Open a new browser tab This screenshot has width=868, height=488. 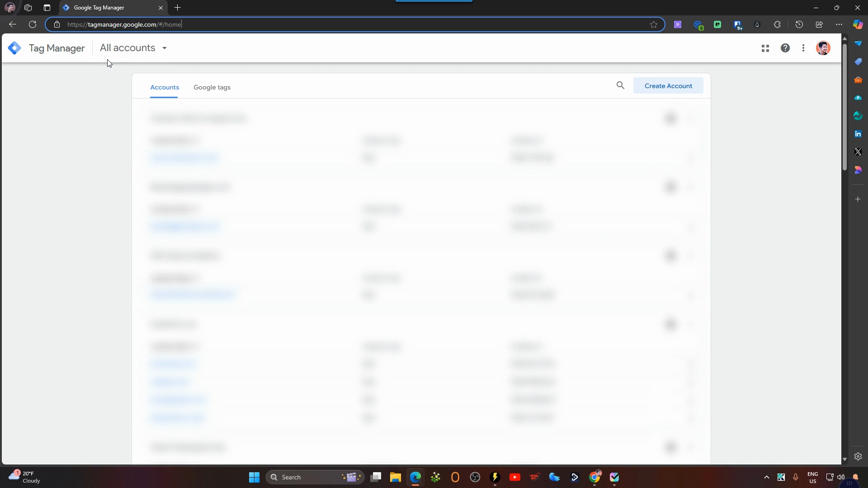point(178,8)
